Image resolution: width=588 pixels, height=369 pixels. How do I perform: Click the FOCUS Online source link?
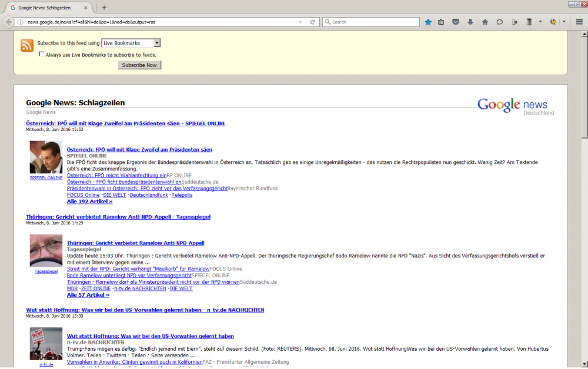(x=83, y=195)
